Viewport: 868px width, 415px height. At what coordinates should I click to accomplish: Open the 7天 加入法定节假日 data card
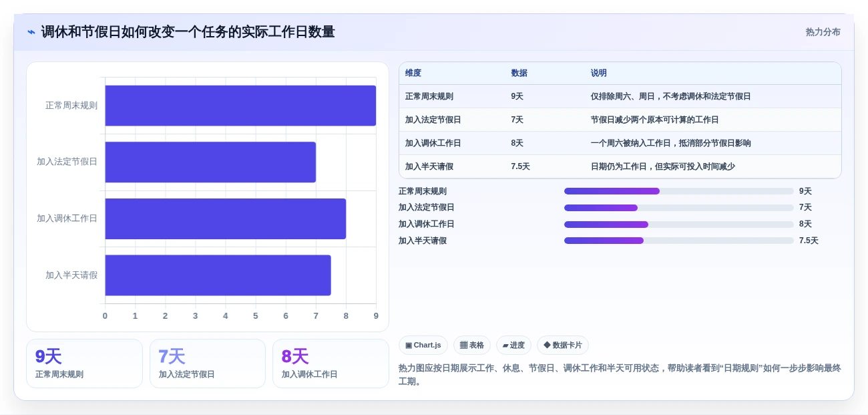tap(208, 364)
